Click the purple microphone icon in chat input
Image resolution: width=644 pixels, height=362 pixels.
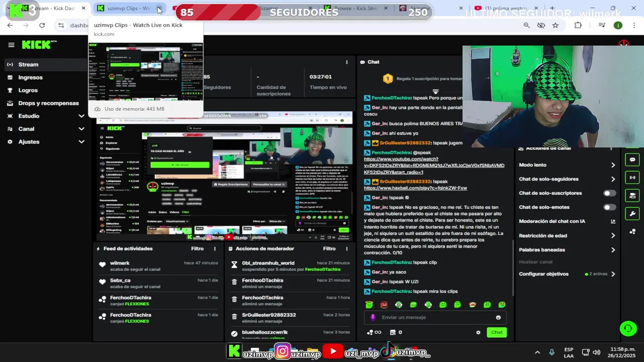click(x=373, y=317)
